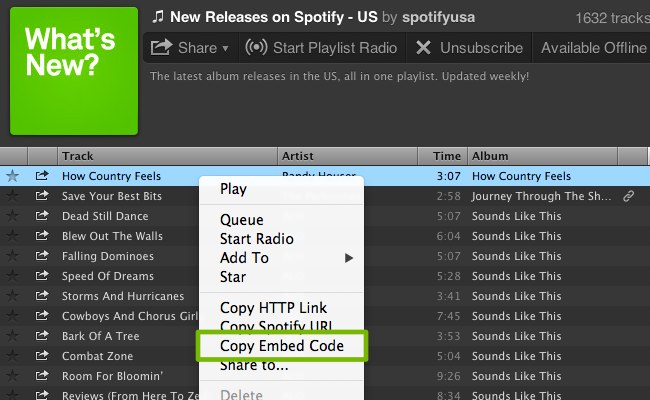Click the link icon on Journey Through row
The height and width of the screenshot is (400, 650).
(628, 196)
